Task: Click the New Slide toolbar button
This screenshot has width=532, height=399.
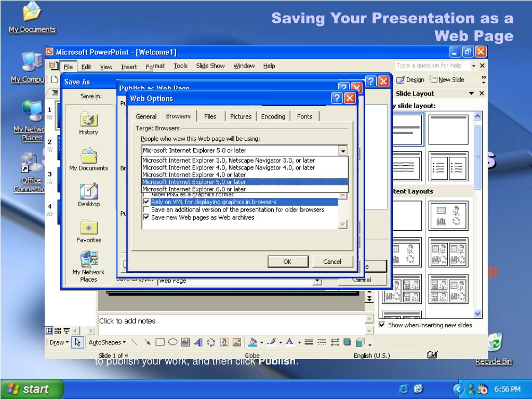Action: tap(447, 79)
